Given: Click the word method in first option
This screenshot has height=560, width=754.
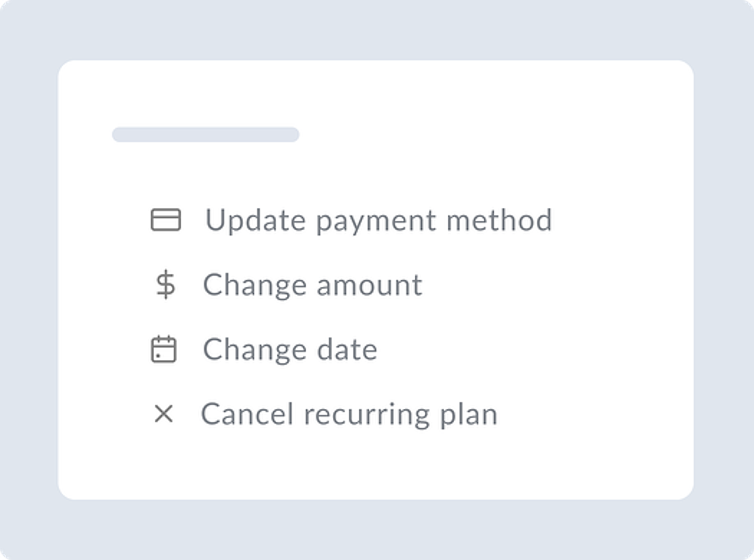Looking at the screenshot, I should point(499,220).
